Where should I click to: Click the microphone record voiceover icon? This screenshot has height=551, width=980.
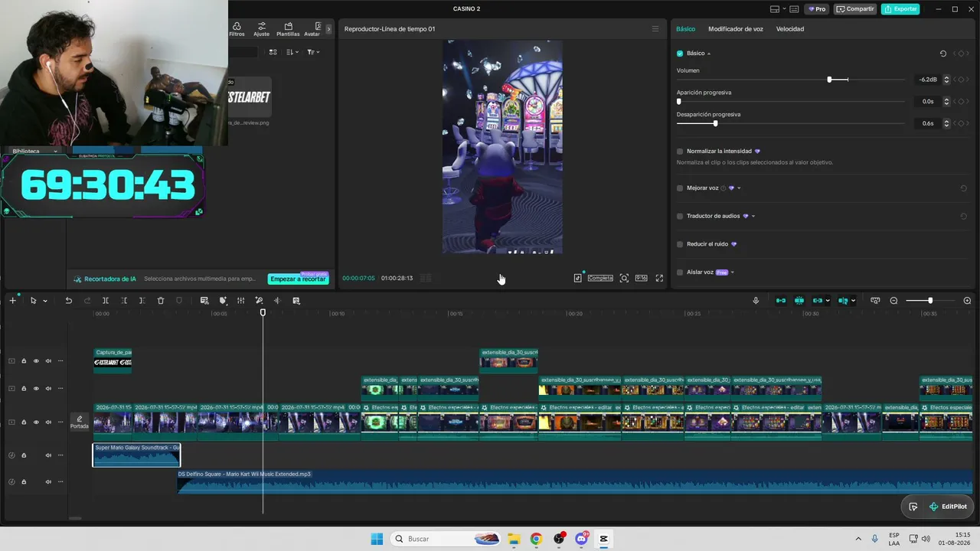click(x=756, y=301)
